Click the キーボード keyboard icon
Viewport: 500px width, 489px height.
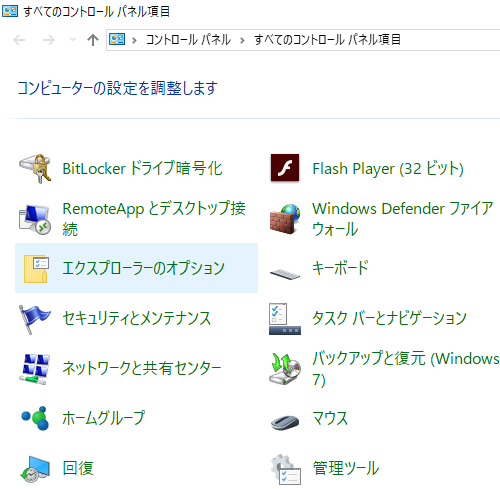pyautogui.click(x=285, y=274)
